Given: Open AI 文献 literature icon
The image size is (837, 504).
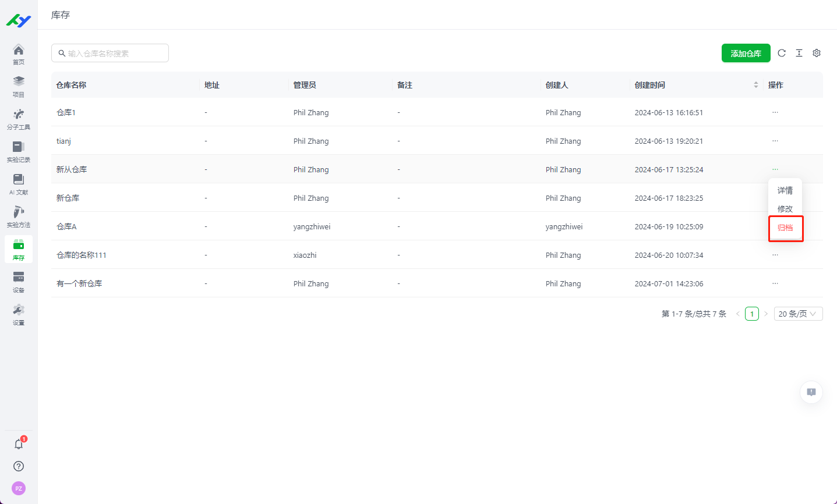Looking at the screenshot, I should pos(19,184).
